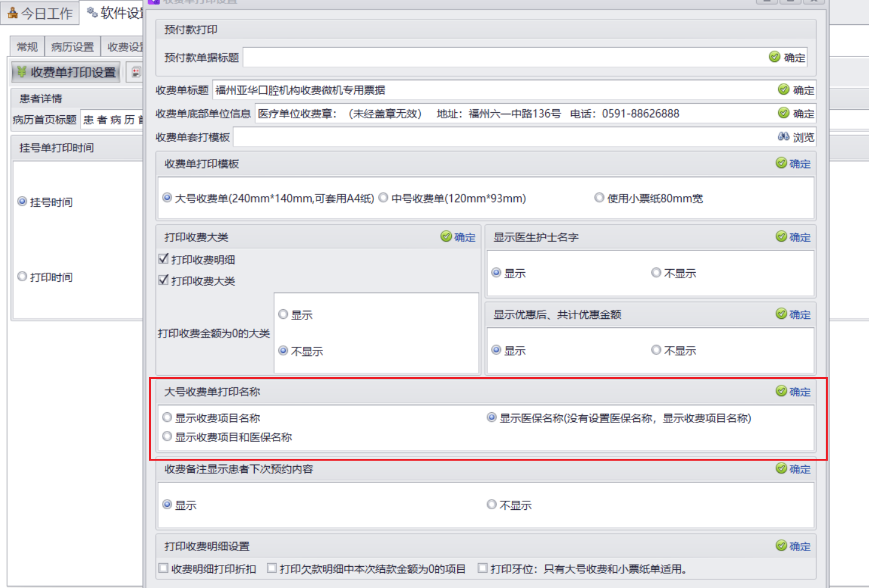The height and width of the screenshot is (588, 869).
Task: Confirm 打印收费明细设置 options
Action: click(793, 546)
